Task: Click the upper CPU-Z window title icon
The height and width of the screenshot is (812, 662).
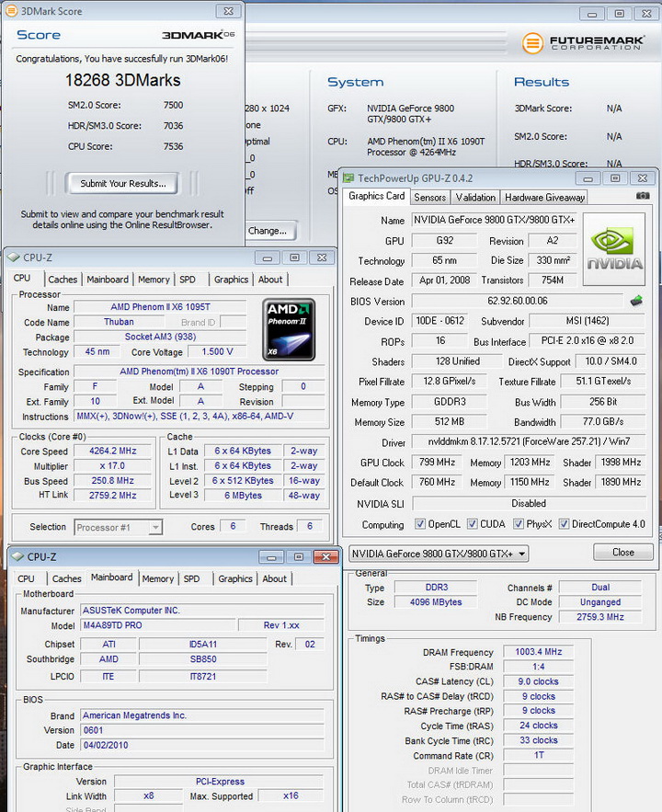Action: click(x=14, y=257)
